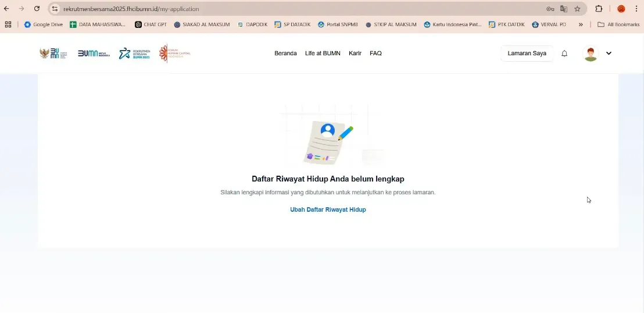This screenshot has height=313, width=644.
Task: Open the Extensions puzzle icon
Action: point(599,9)
